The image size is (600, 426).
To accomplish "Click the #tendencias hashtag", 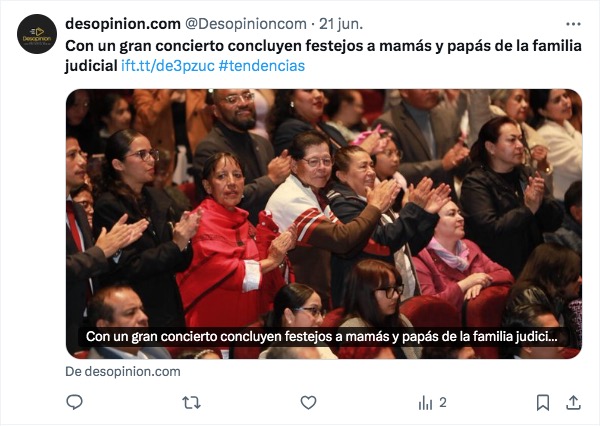I will point(262,66).
